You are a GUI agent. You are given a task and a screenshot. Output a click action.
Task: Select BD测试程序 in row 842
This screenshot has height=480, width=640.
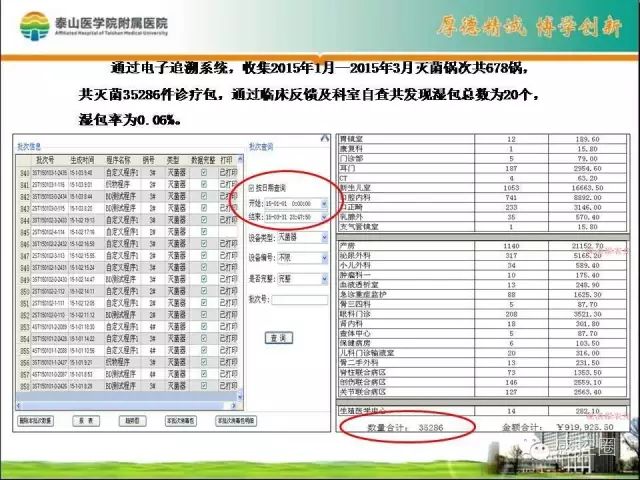[121, 196]
